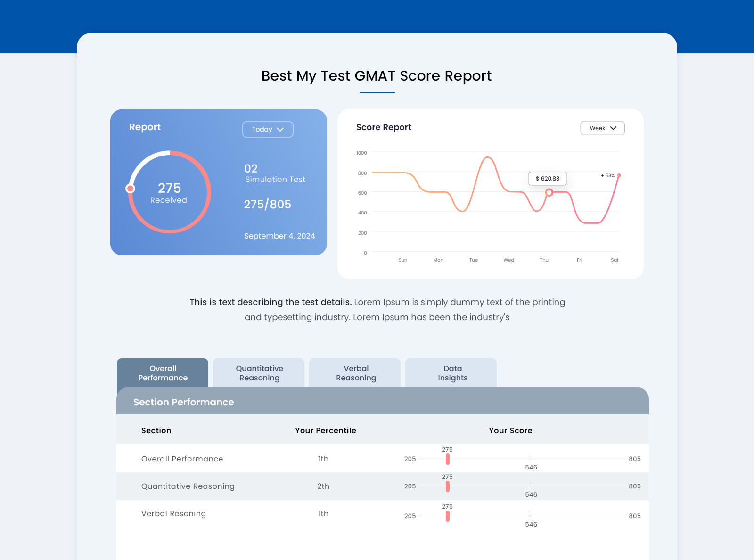The width and height of the screenshot is (754, 560).
Task: Click the 2th percentile value
Action: tap(323, 486)
